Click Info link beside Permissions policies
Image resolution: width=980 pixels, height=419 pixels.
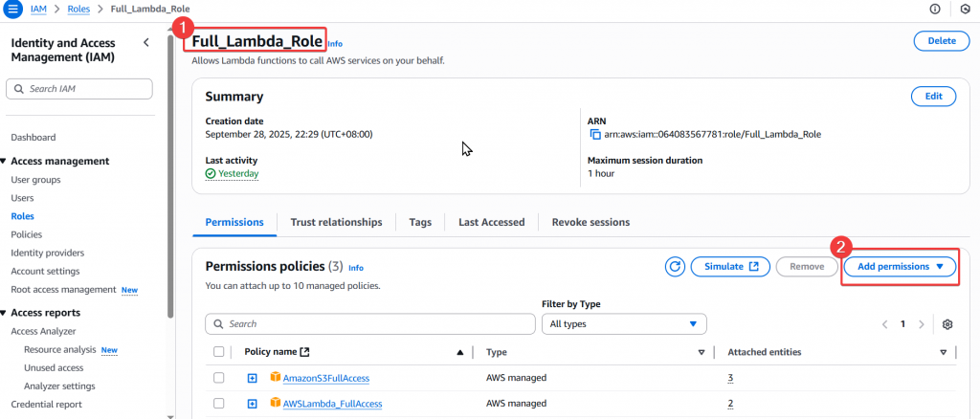tap(356, 268)
